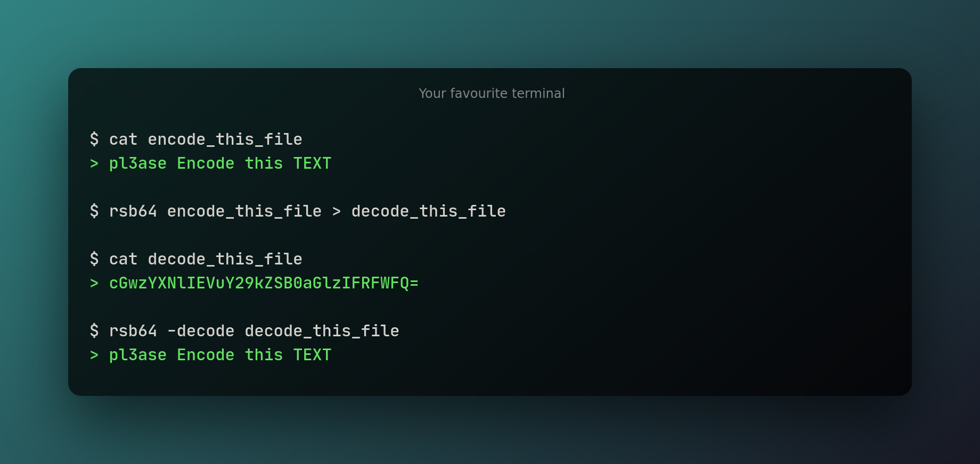980x464 pixels.
Task: Click 'cat' in the decode_this_file command
Action: tap(124, 259)
